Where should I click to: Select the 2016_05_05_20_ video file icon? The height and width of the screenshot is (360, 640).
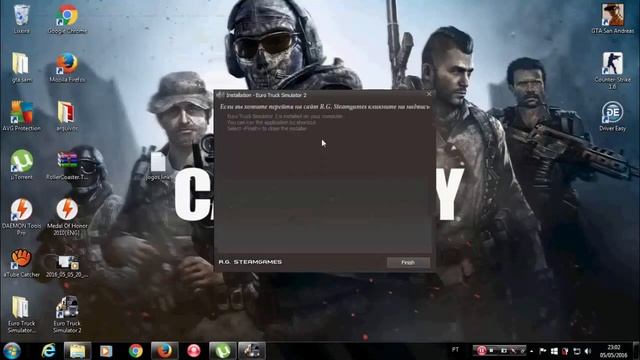[x=67, y=266]
